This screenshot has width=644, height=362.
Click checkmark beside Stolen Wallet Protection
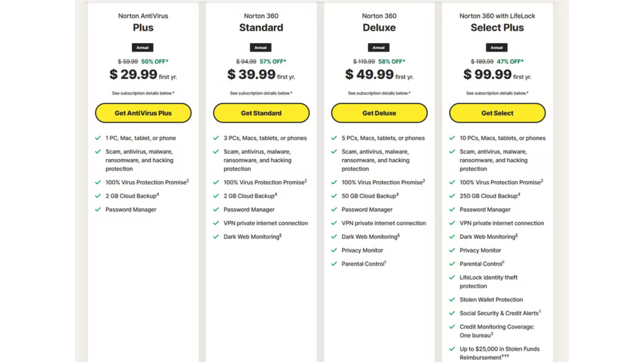click(452, 300)
